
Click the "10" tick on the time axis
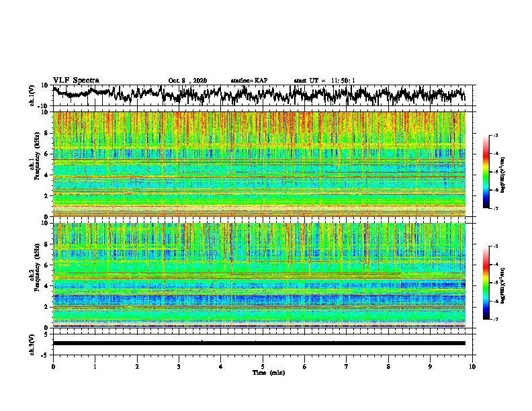[x=472, y=367]
